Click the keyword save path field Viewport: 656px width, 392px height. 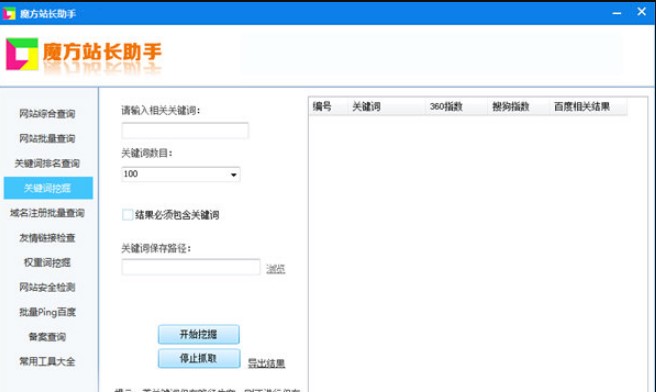tap(191, 267)
